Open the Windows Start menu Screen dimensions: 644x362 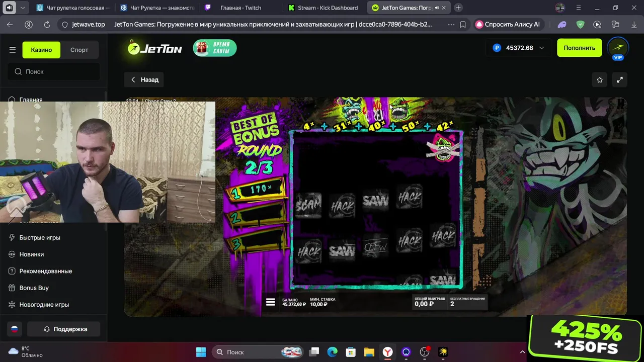coord(201,352)
